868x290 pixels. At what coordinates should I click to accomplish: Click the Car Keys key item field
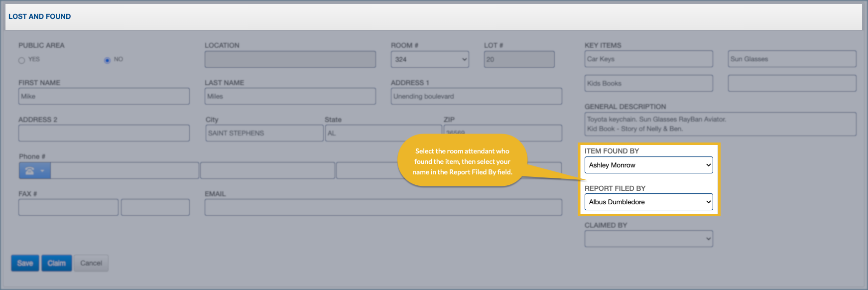648,59
